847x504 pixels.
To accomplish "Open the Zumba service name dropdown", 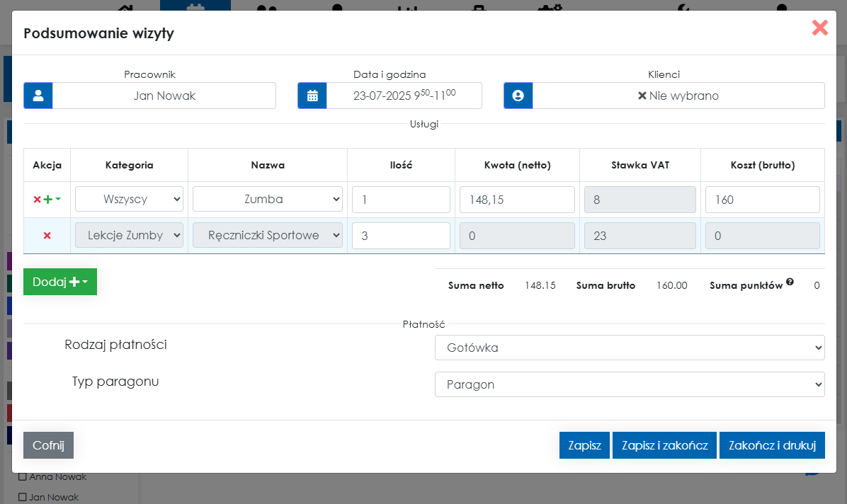I will (268, 200).
